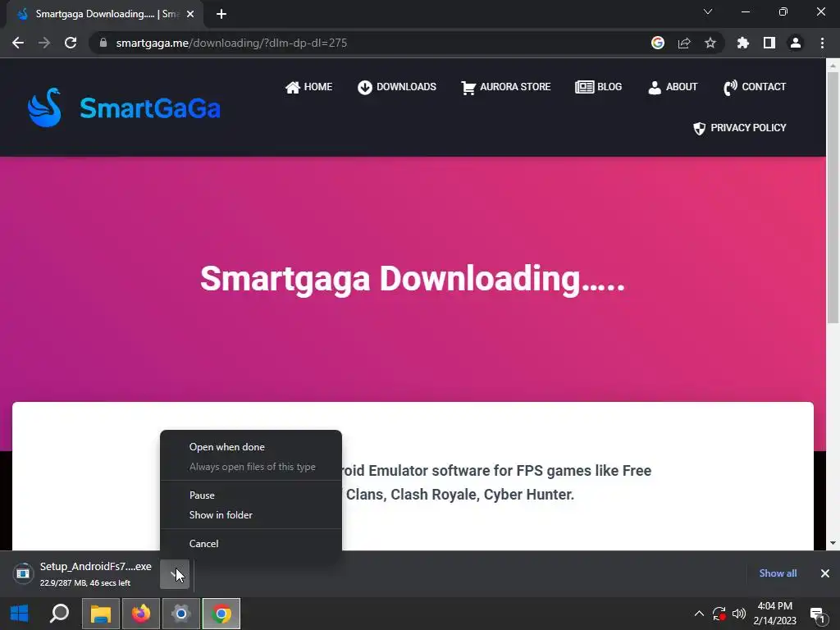
Task: Open the Settings gear taskbar app
Action: point(181,614)
